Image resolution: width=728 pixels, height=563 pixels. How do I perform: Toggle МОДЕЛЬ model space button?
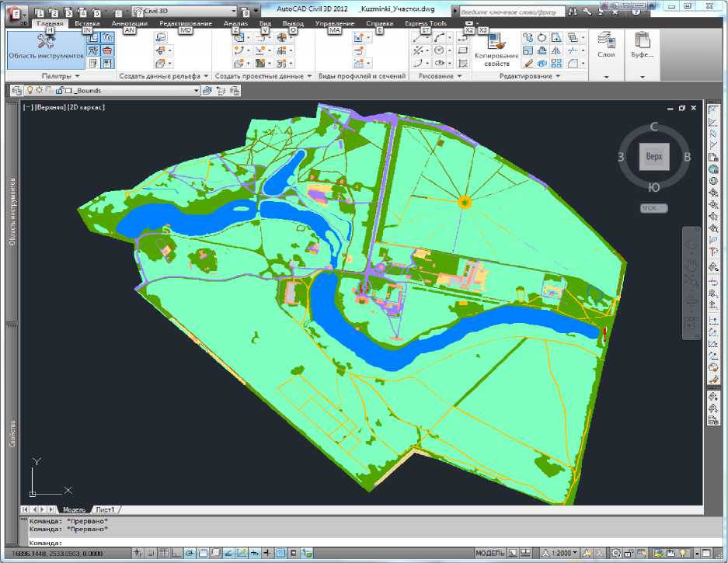pos(489,554)
